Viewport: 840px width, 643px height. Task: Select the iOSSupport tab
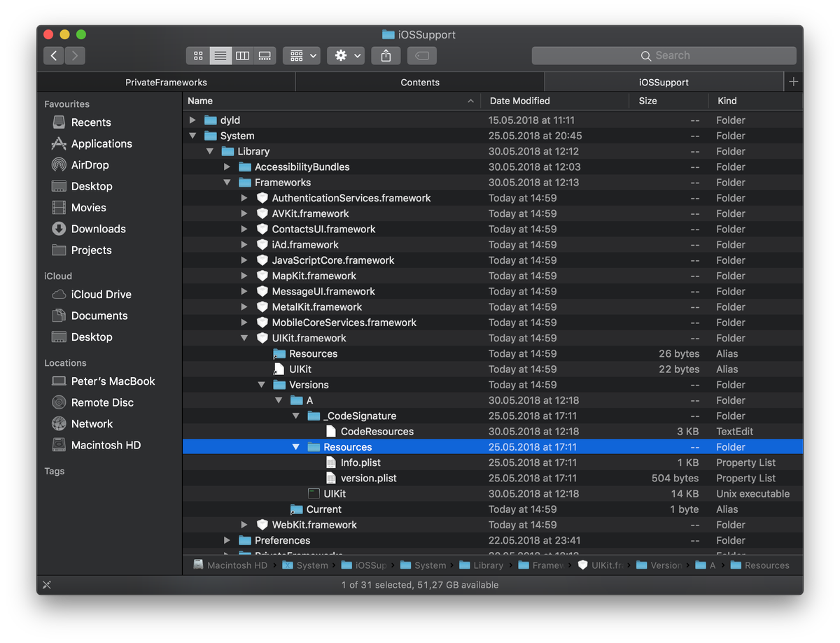[x=664, y=82]
